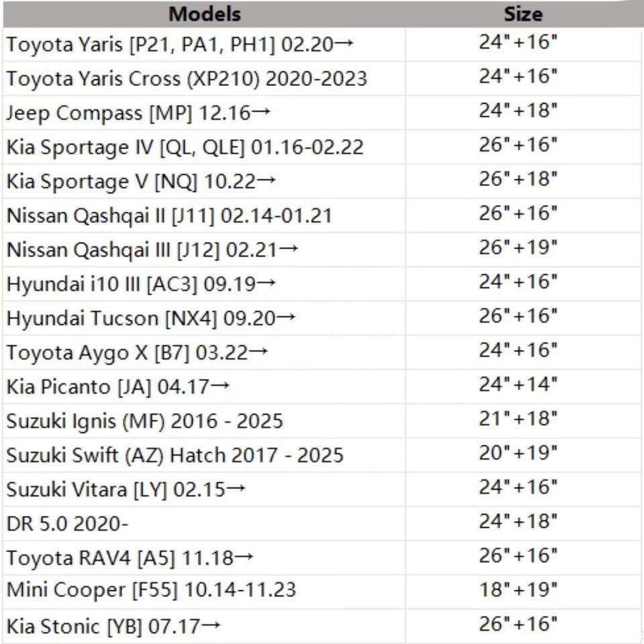Select the Toyota RAV4 [A5] cell

click(x=131, y=557)
